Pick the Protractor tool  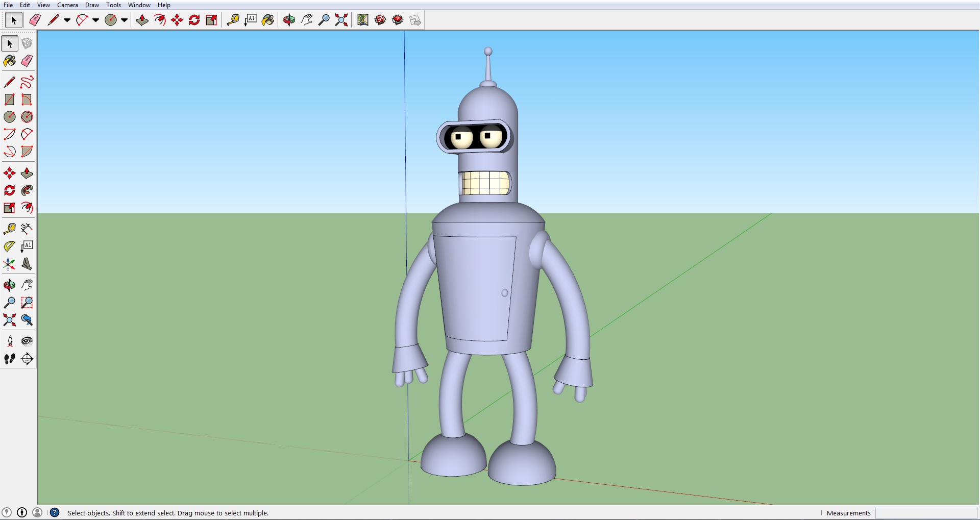(x=9, y=246)
